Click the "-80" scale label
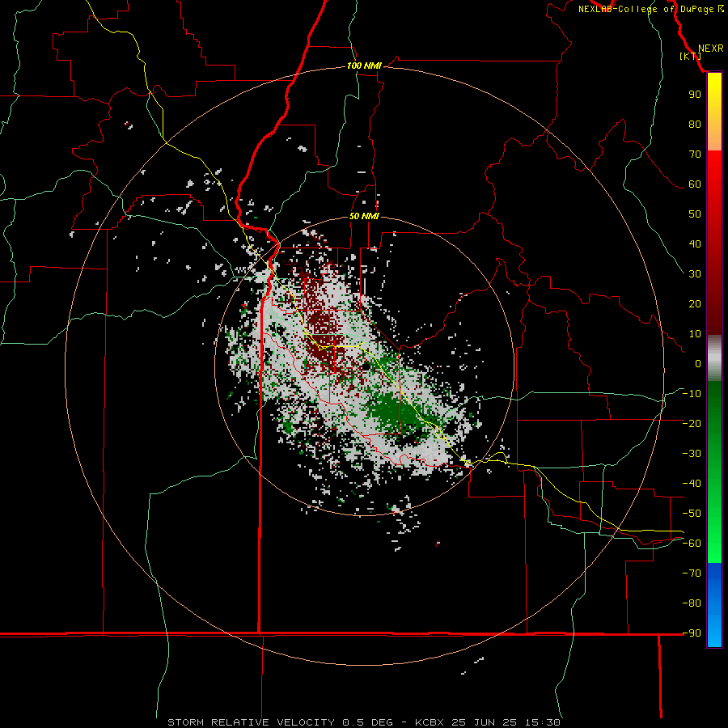 pyautogui.click(x=692, y=603)
